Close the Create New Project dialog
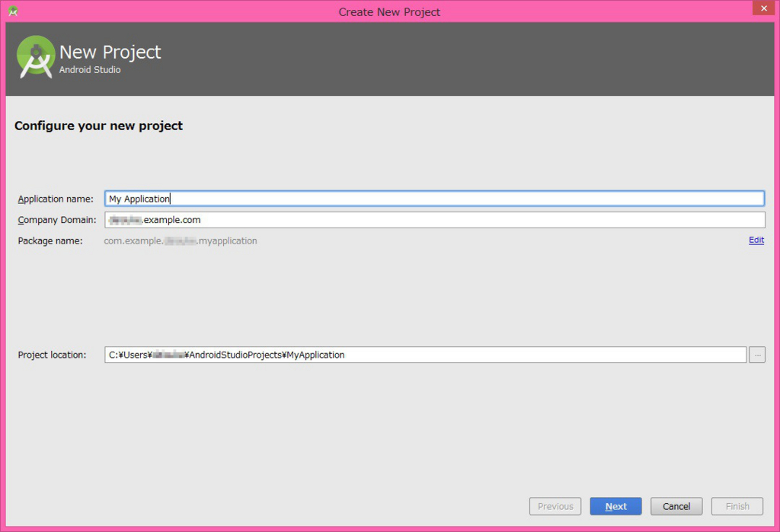Screen dimensions: 780x532 pyautogui.click(x=763, y=8)
